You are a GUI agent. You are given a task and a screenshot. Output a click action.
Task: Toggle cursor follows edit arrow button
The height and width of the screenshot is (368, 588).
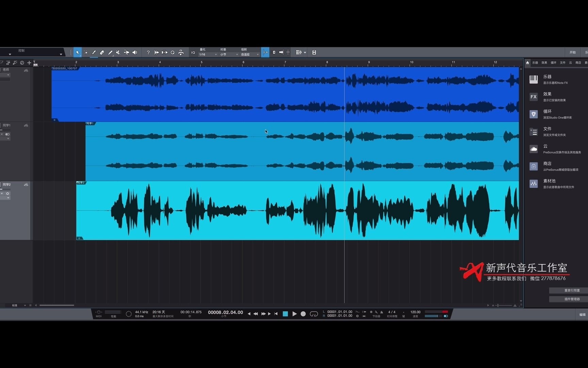point(281,52)
